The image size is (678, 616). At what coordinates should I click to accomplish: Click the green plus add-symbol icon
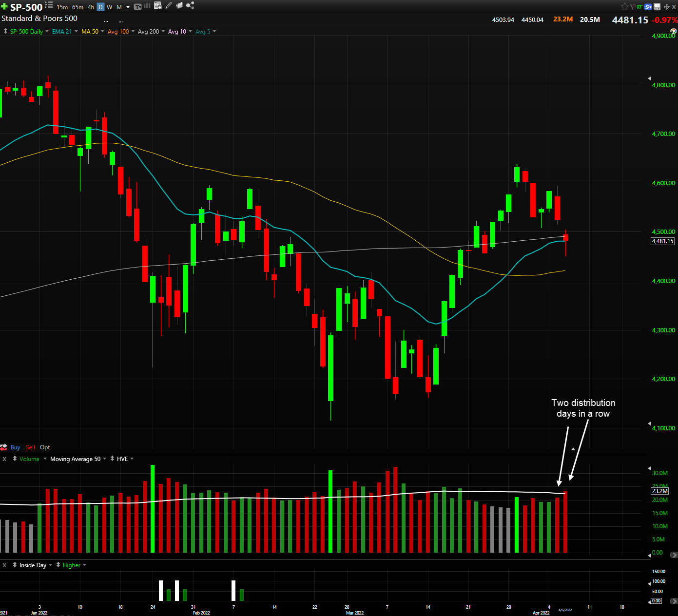pos(4,7)
